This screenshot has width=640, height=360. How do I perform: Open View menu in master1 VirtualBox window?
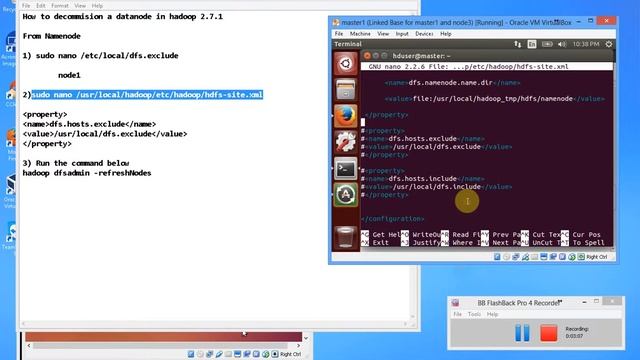(383, 34)
